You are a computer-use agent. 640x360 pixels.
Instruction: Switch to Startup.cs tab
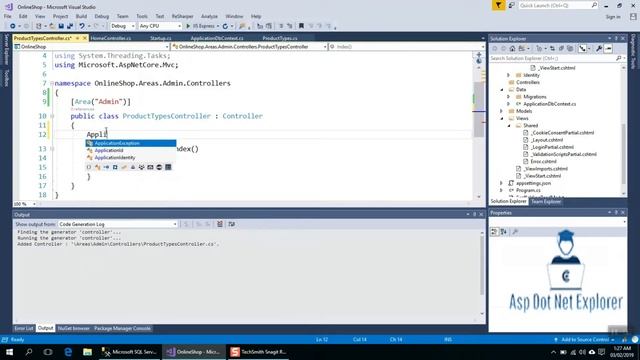[x=160, y=38]
